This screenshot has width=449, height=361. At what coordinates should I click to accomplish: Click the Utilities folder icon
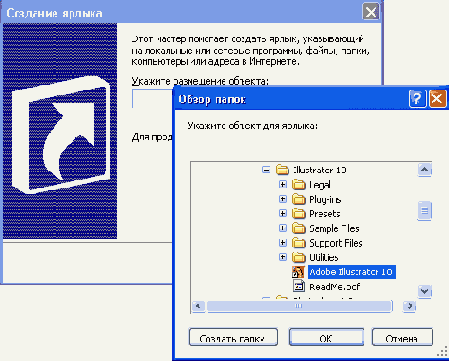pyautogui.click(x=299, y=257)
